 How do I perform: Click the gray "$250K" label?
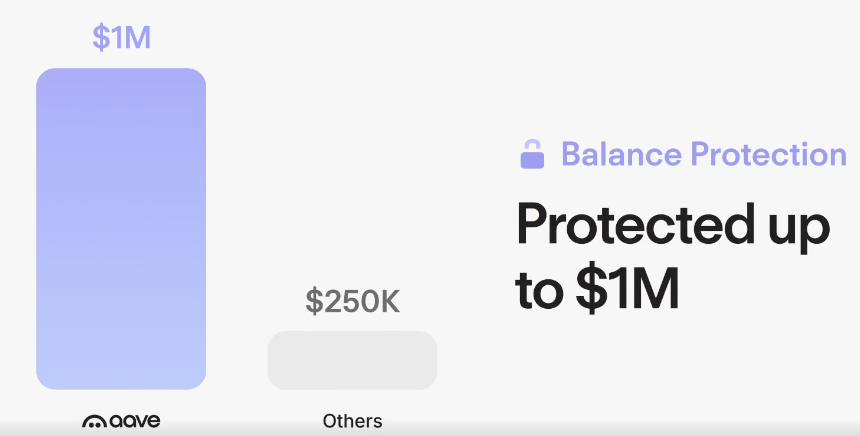point(352,301)
